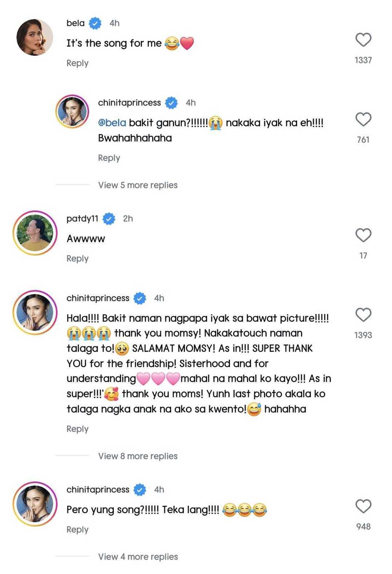
Task: Tap the verified badge next to bela
Action: 95,23
